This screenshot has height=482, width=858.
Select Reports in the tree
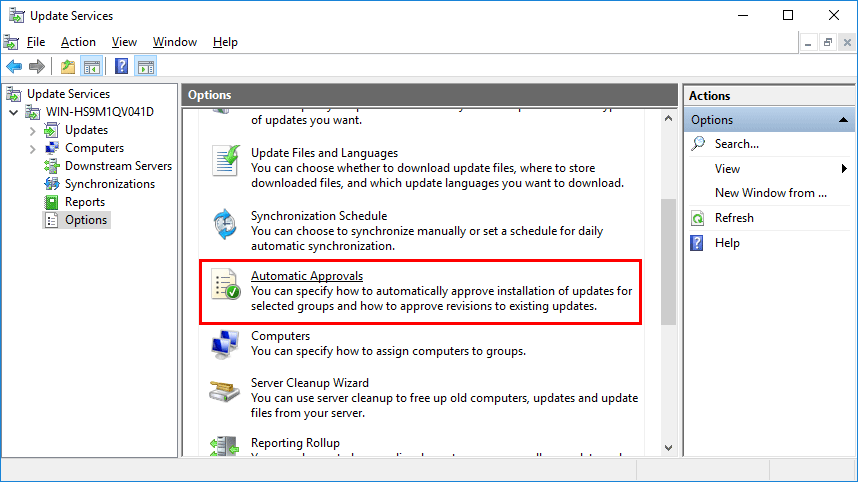[x=85, y=202]
